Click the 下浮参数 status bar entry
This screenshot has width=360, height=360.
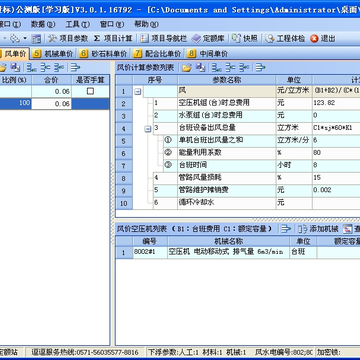point(197,352)
